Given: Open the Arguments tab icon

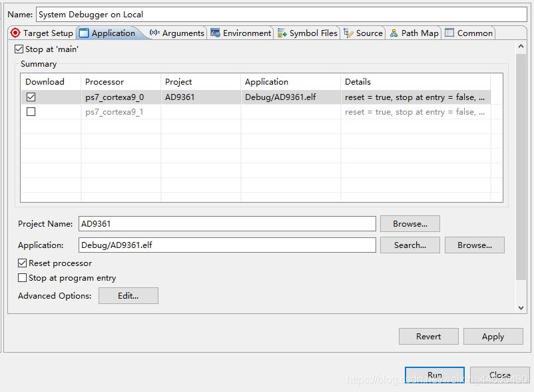Looking at the screenshot, I should tap(154, 33).
